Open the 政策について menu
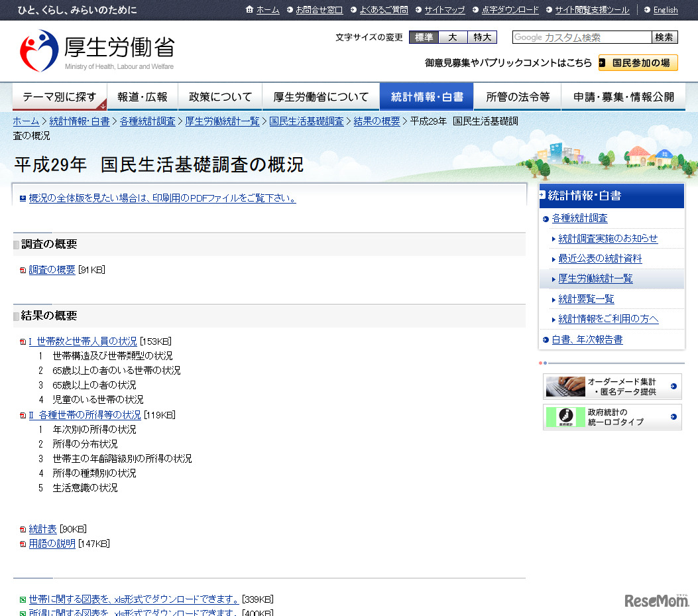The image size is (698, 616). (x=219, y=95)
